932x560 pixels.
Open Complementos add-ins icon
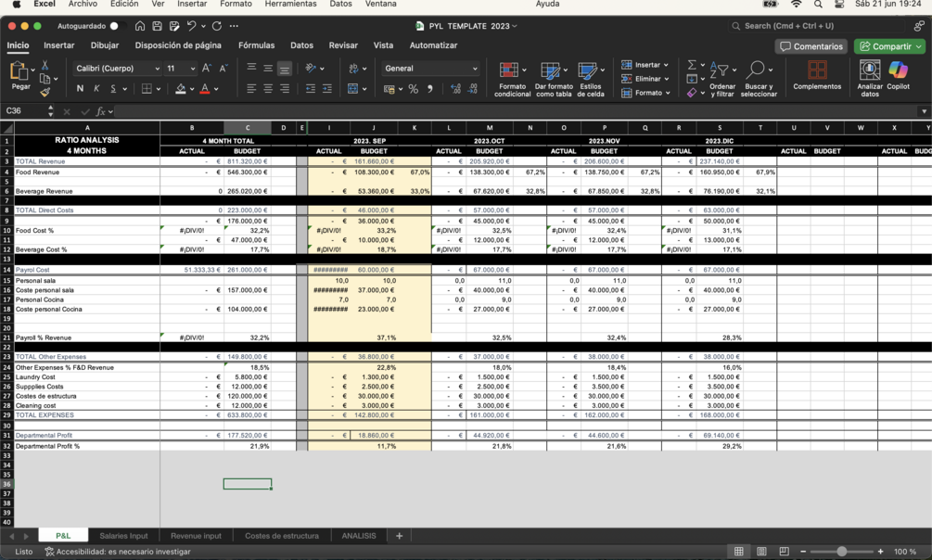[817, 70]
